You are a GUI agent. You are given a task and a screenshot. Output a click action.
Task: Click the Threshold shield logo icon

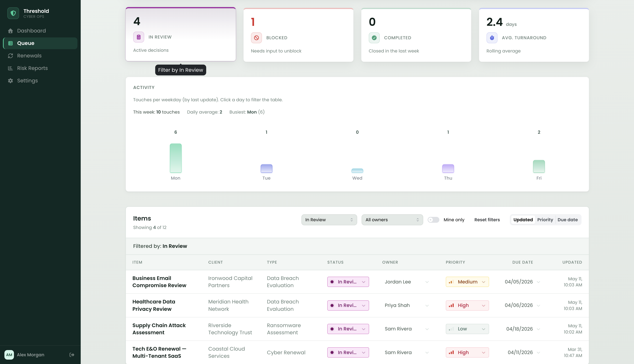[x=13, y=13]
